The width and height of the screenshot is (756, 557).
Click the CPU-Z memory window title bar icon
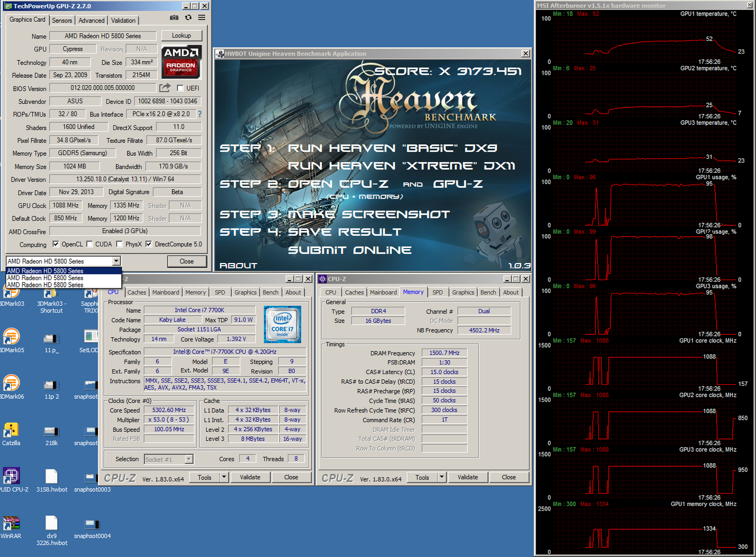(x=323, y=279)
